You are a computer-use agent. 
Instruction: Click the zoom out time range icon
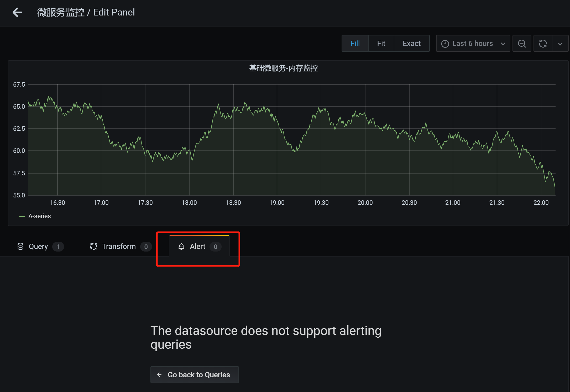click(x=522, y=44)
